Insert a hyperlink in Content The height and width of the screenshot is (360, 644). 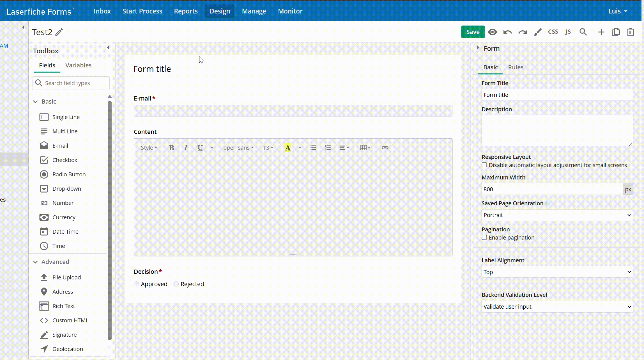385,148
